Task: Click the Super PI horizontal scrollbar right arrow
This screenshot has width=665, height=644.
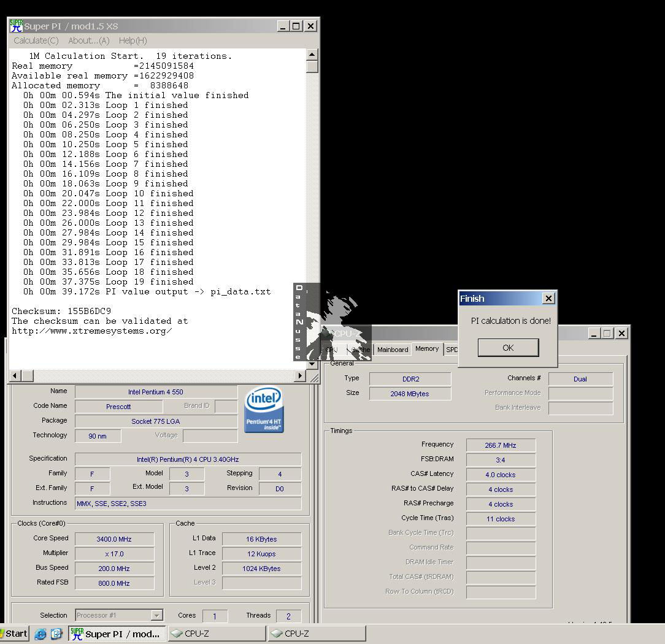Action: (300, 375)
